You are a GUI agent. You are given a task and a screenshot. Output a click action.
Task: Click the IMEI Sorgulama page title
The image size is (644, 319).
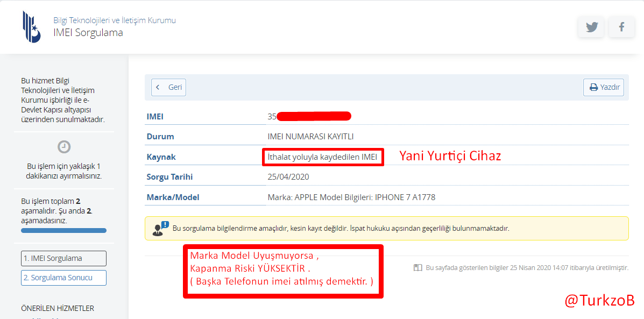tap(88, 32)
